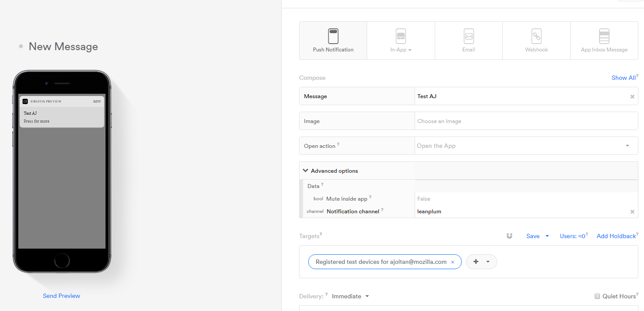
Task: Choose the Webhook message type icon
Action: click(x=536, y=36)
